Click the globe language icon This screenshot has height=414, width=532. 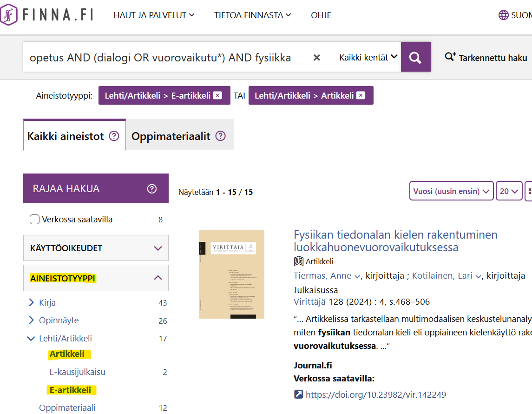coord(503,15)
